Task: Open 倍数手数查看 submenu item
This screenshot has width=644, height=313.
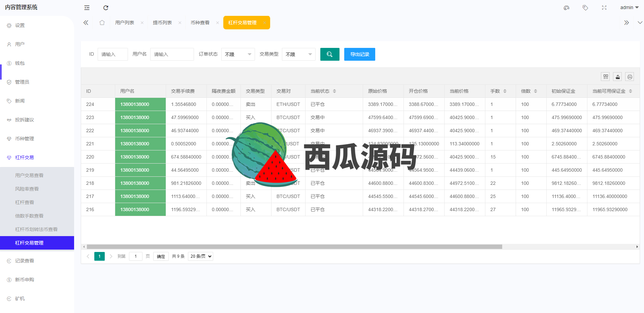Action: [x=37, y=216]
